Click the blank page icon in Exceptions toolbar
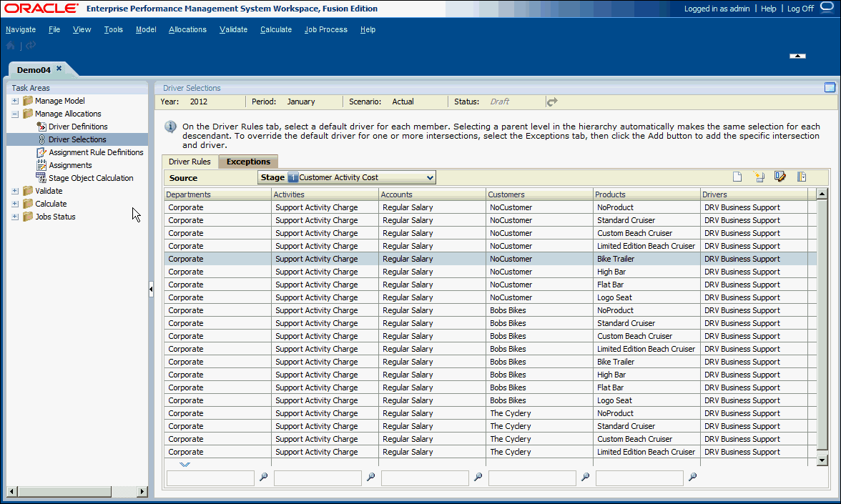This screenshot has height=504, width=841. (737, 177)
